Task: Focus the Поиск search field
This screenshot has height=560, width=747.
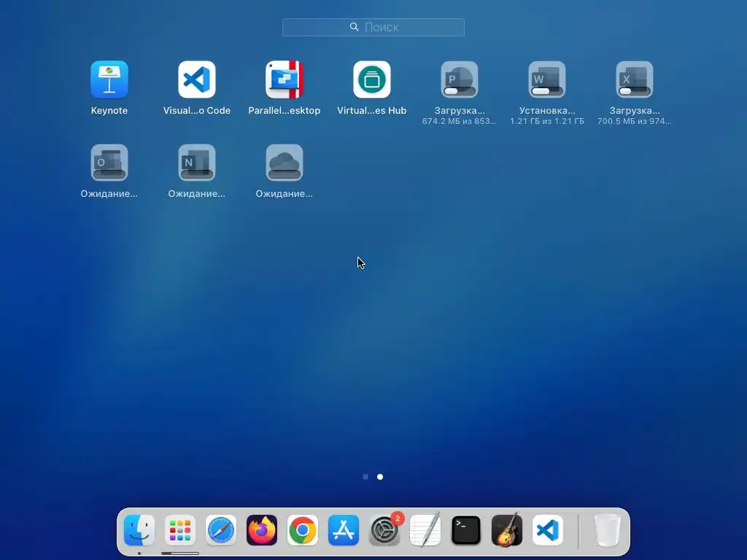Action: [373, 27]
